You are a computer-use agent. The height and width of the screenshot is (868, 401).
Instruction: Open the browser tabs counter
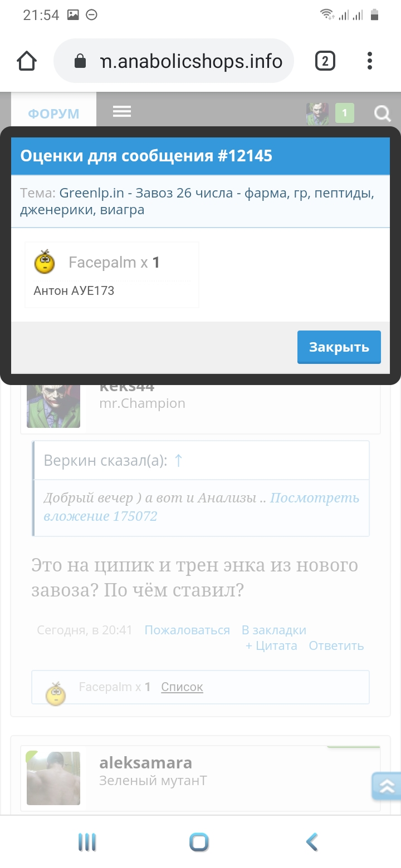(325, 61)
